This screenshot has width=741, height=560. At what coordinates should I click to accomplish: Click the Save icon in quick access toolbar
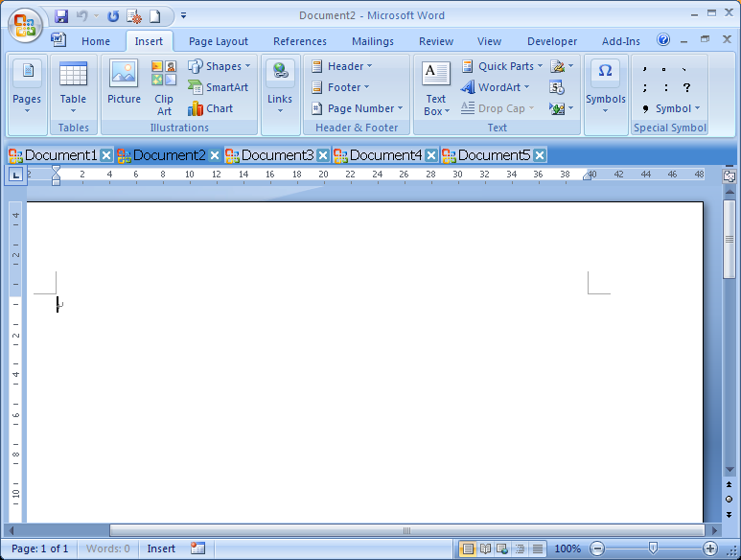[x=62, y=16]
